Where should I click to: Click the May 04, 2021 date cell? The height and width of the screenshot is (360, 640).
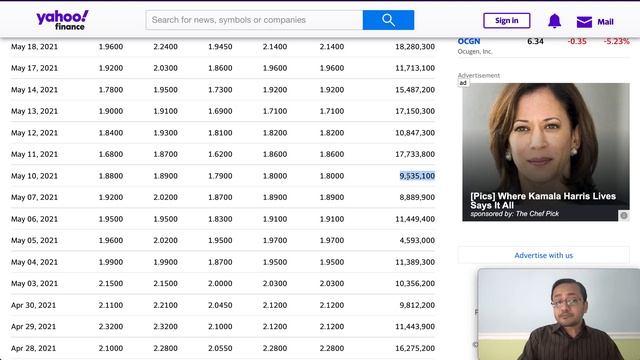point(34,262)
